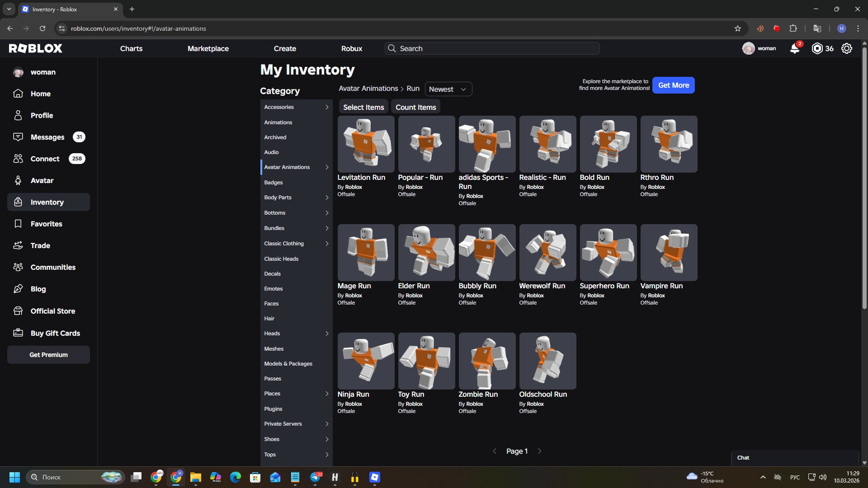This screenshot has height=488, width=868.
Task: Click the woman profile avatar top right
Action: coord(749,48)
